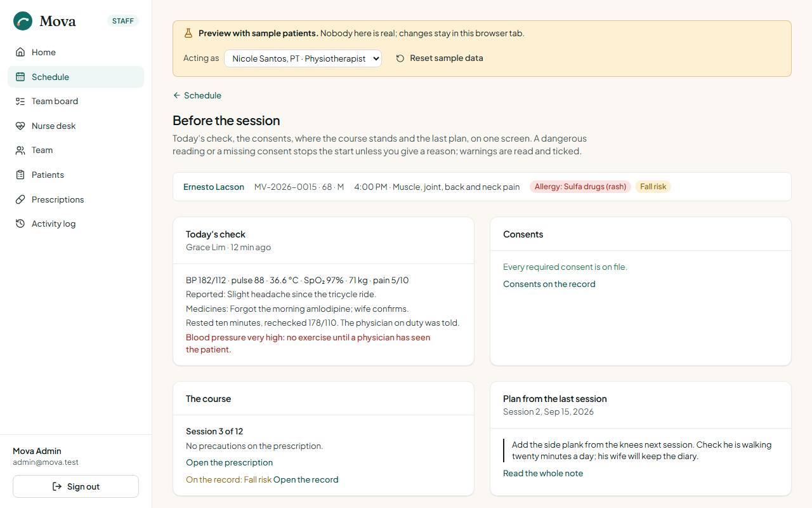Click the Fall risk badge
This screenshot has height=508, width=812.
[x=653, y=187]
